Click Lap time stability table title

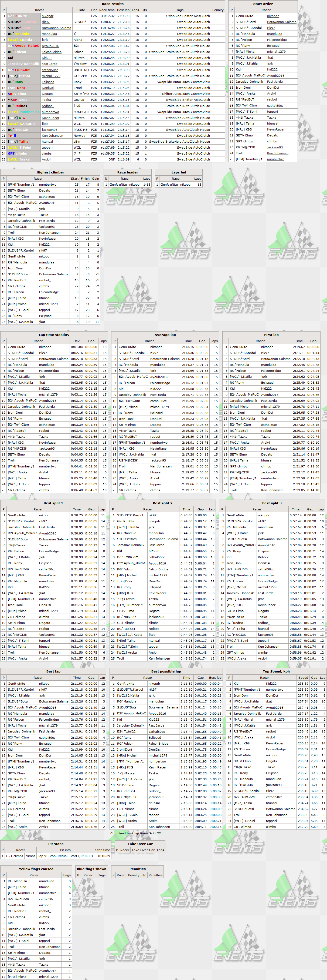[54, 335]
